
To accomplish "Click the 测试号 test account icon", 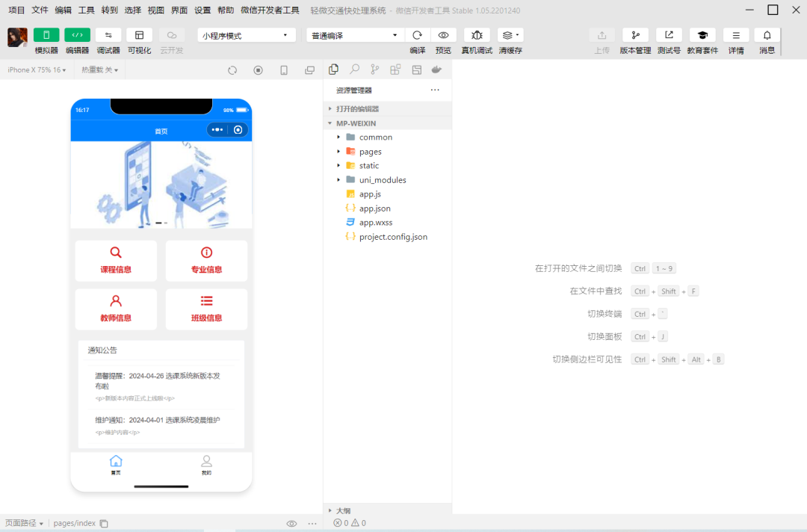I will [668, 34].
